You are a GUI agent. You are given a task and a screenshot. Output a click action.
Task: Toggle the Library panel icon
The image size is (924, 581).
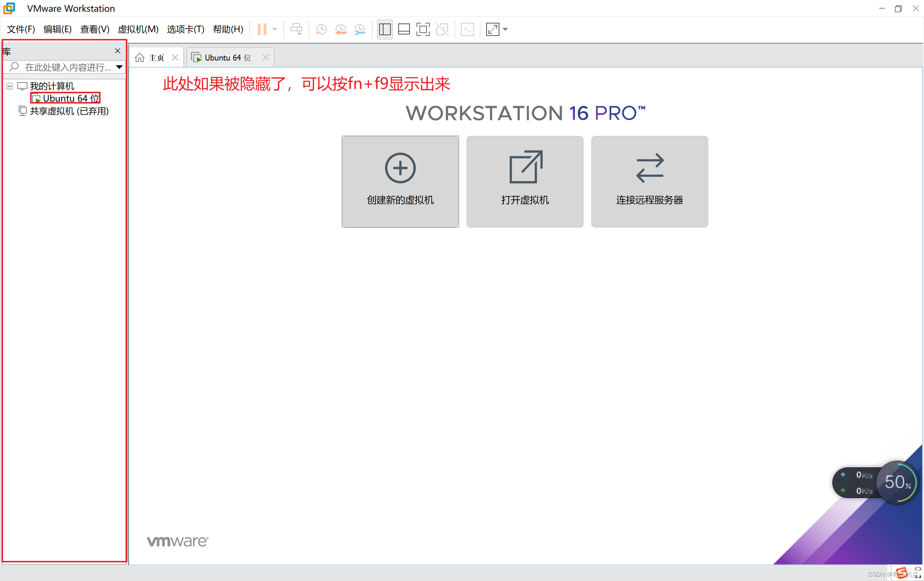[x=385, y=29]
